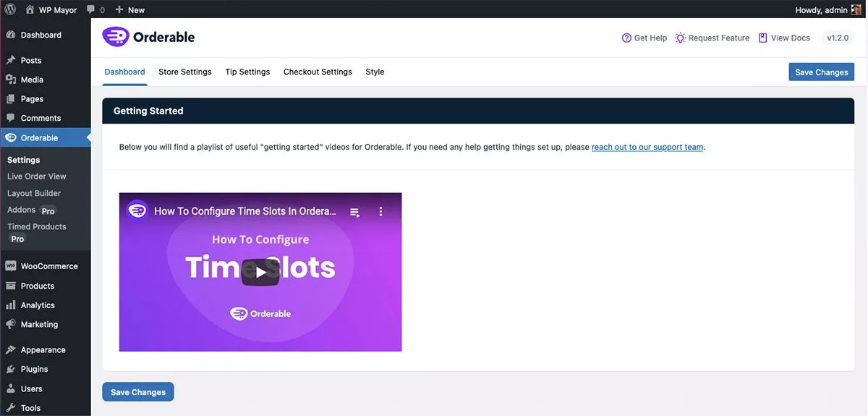Screen dimensions: 868x416
Task: Click the Dashboard label in sidebar
Action: (41, 35)
